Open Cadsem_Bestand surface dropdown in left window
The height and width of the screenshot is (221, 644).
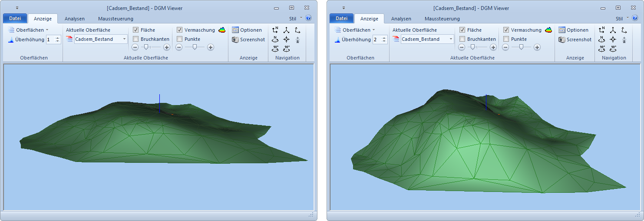[x=124, y=39]
